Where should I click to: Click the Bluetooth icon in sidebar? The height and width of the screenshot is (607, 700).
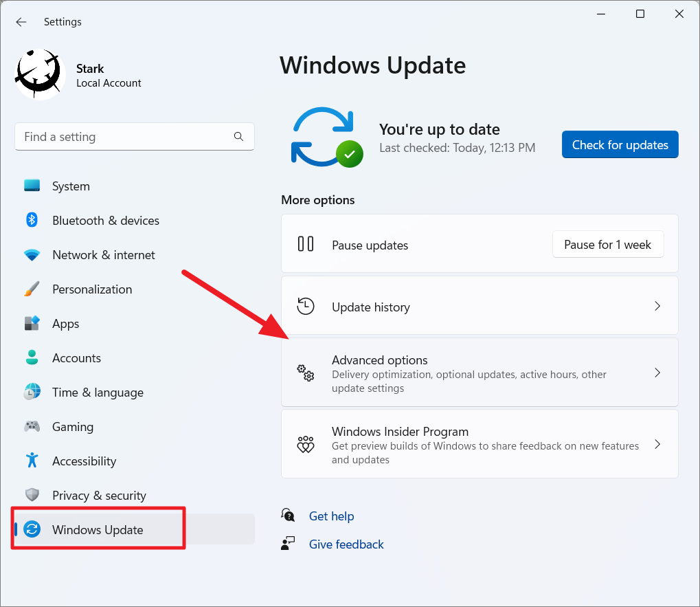click(x=32, y=220)
